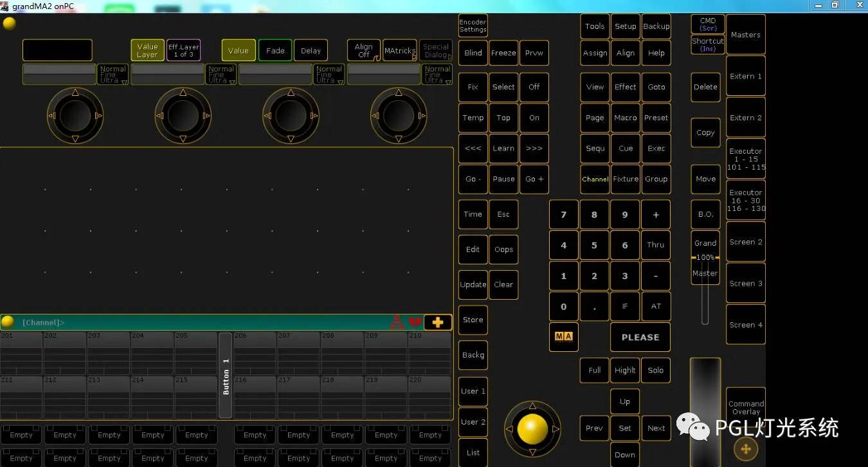Screen dimensions: 868x467
Task: Switch to the Fade layer
Action: click(275, 50)
